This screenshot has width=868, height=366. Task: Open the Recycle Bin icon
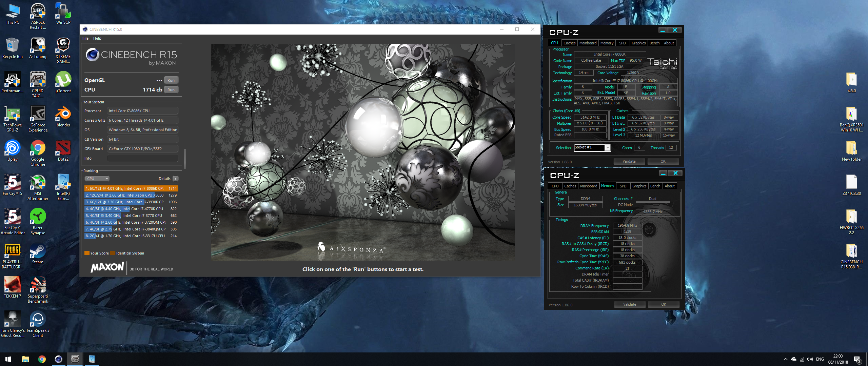click(x=13, y=48)
